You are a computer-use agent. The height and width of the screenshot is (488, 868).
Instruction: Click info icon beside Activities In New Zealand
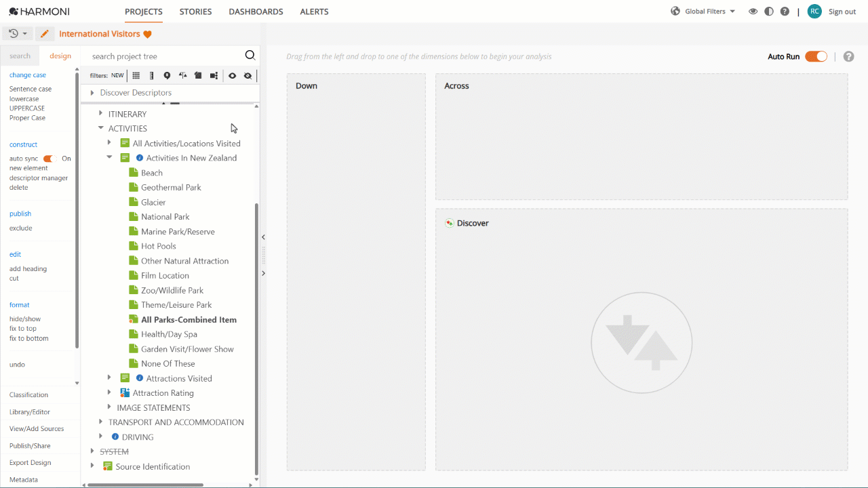tap(140, 158)
